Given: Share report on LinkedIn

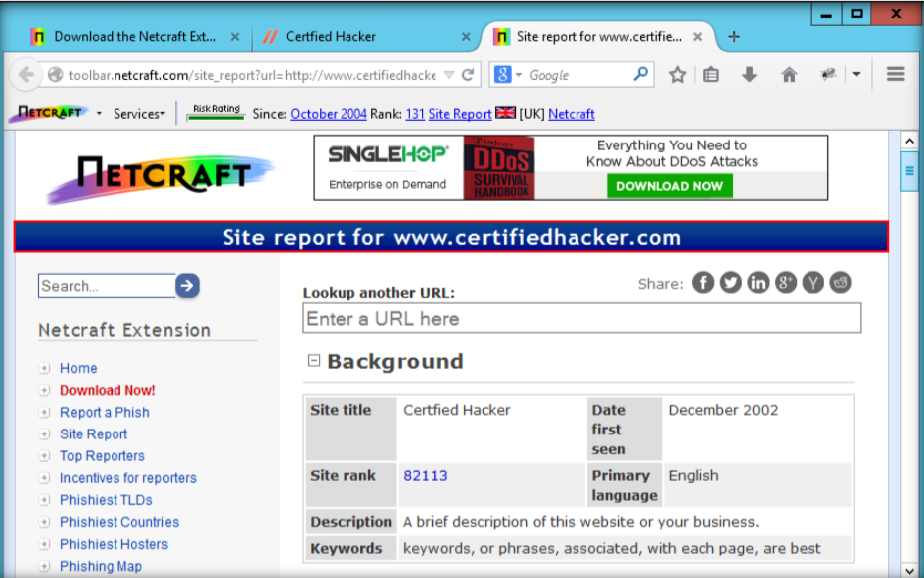Looking at the screenshot, I should pos(758,283).
